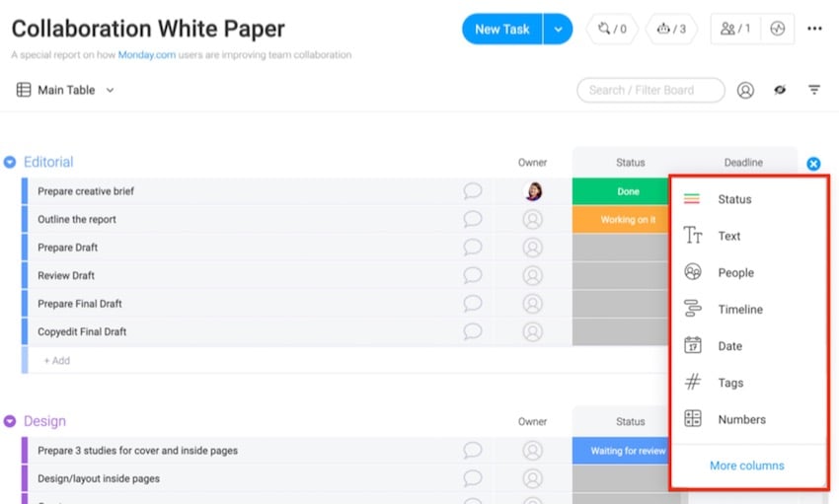Assign an owner to Prepare Final Draft
Image resolution: width=839 pixels, height=504 pixels.
pyautogui.click(x=532, y=304)
